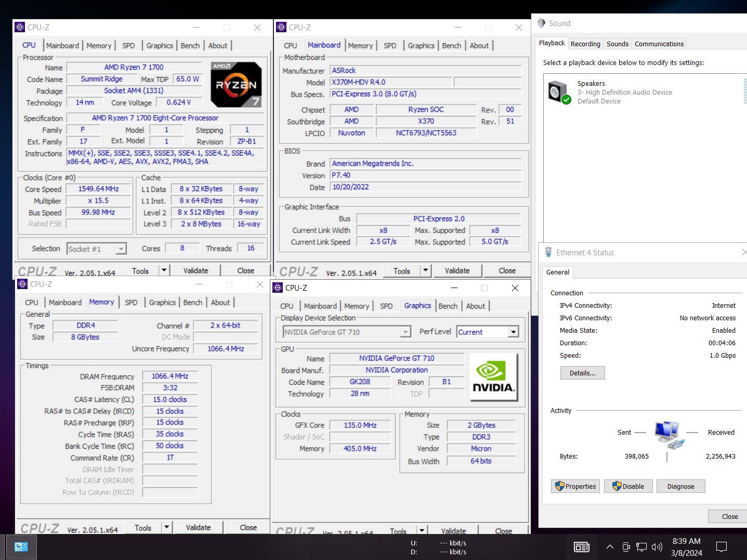Select Speakers High Definition Audio Device entry
The image size is (747, 560).
click(645, 92)
